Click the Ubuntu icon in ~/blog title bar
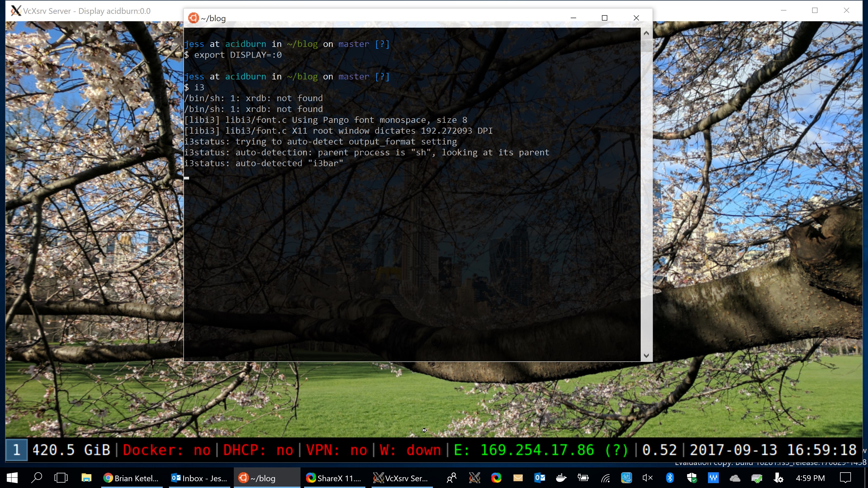Image resolution: width=868 pixels, height=488 pixels. point(193,18)
